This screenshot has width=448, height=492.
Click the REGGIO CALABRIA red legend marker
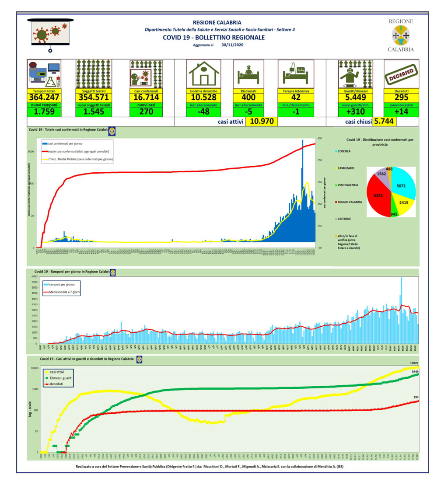tap(336, 202)
